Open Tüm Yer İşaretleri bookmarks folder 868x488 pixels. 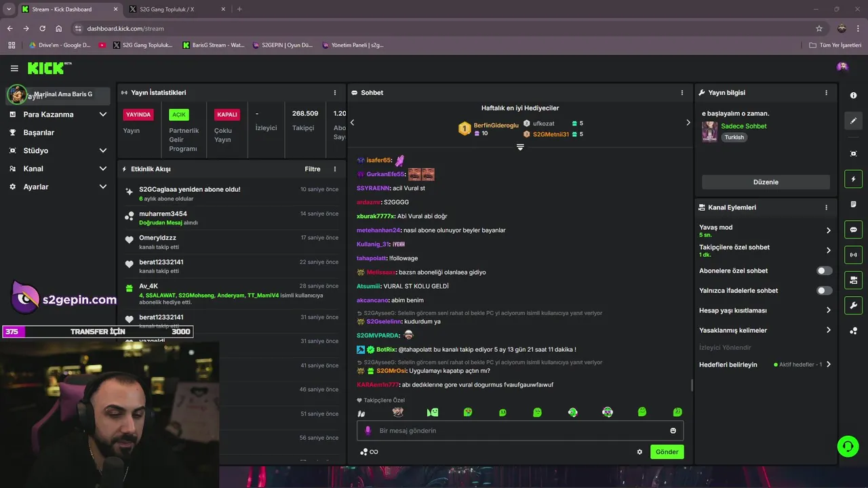click(835, 45)
